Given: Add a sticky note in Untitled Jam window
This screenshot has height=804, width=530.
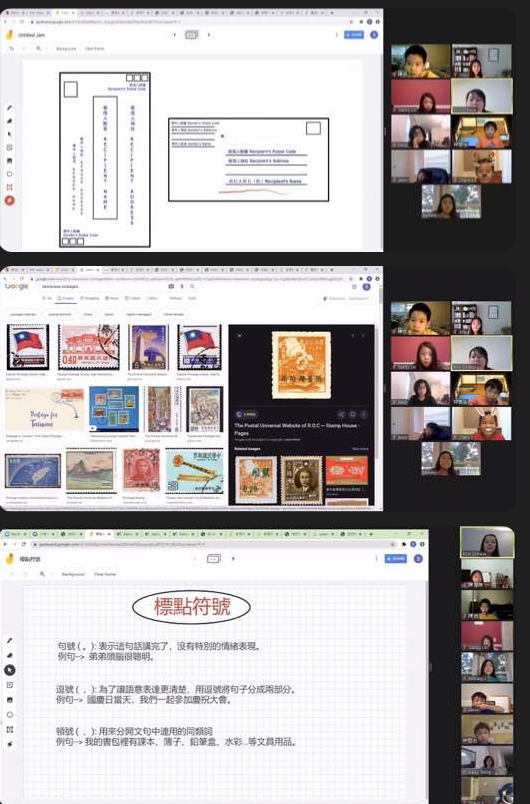Looking at the screenshot, I should click(x=9, y=148).
